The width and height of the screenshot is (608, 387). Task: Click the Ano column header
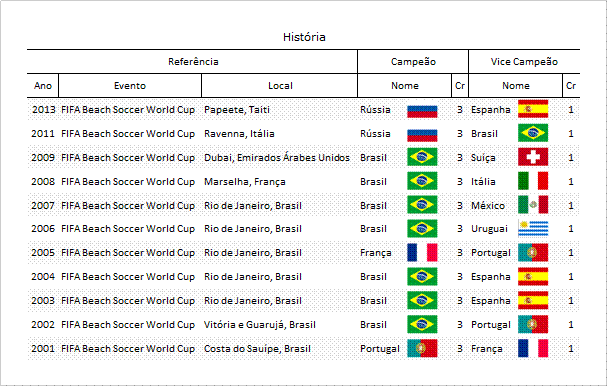(x=43, y=86)
